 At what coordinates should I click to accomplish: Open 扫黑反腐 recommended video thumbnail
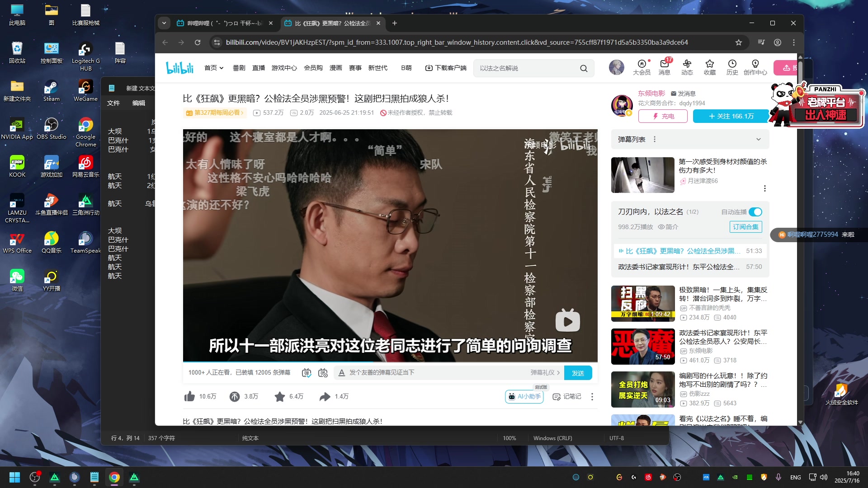pos(643,303)
